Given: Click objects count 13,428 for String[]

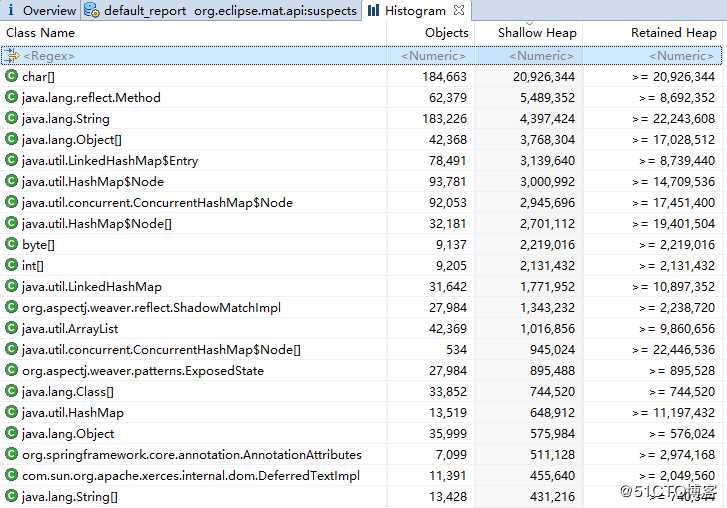Looking at the screenshot, I should (447, 496).
